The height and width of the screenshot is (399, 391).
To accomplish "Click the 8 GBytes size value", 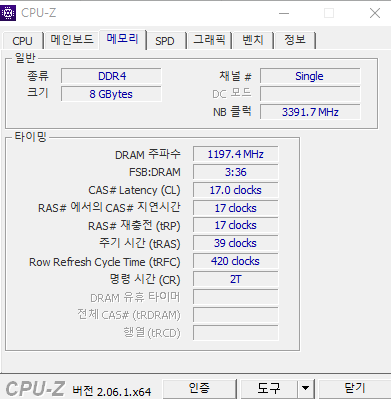I will 111,94.
